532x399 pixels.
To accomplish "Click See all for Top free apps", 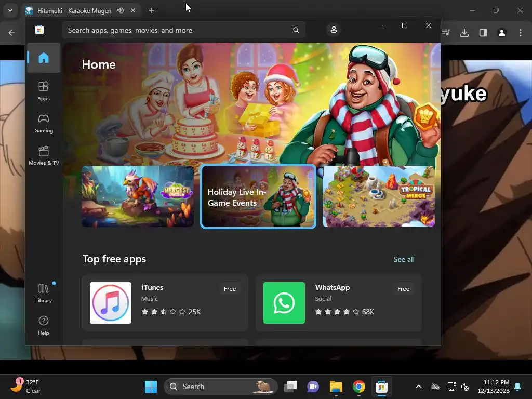I will point(404,259).
